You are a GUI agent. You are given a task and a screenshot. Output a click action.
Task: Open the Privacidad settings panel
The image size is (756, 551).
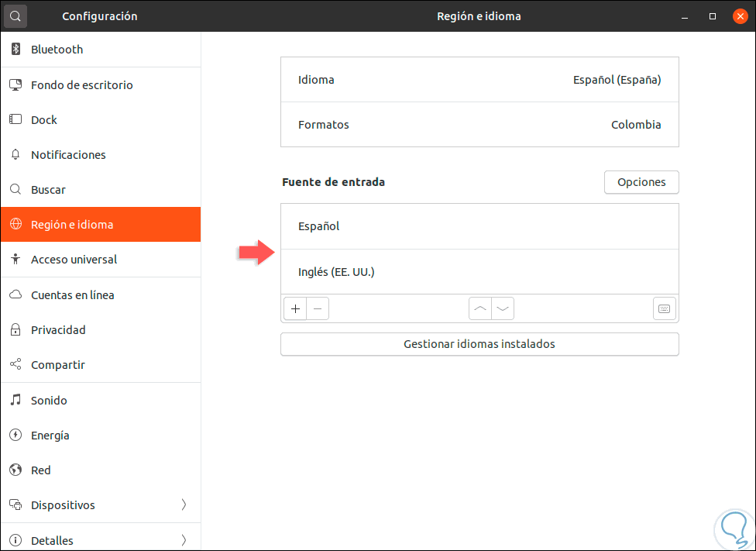58,330
